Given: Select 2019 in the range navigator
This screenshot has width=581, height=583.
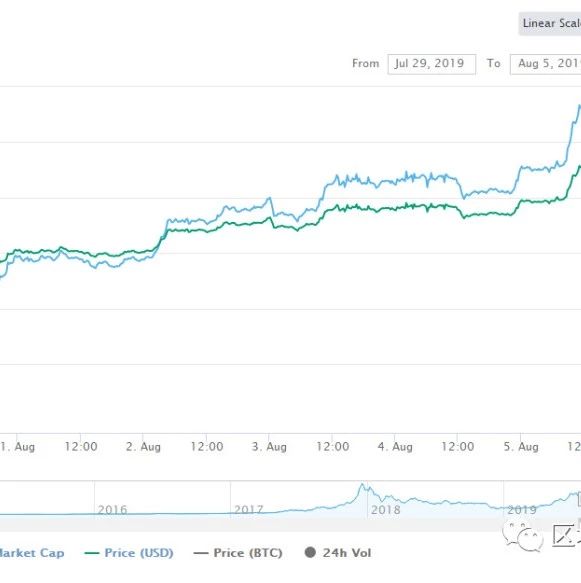Looking at the screenshot, I should [522, 509].
